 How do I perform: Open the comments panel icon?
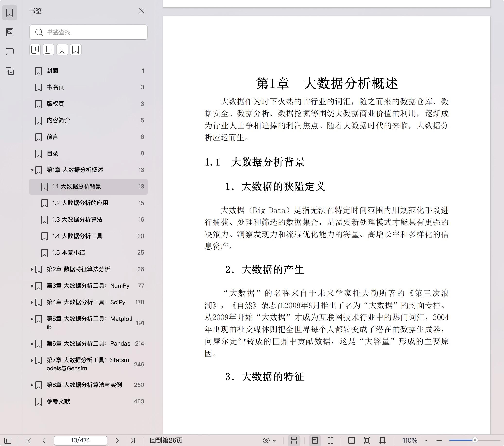click(x=10, y=51)
